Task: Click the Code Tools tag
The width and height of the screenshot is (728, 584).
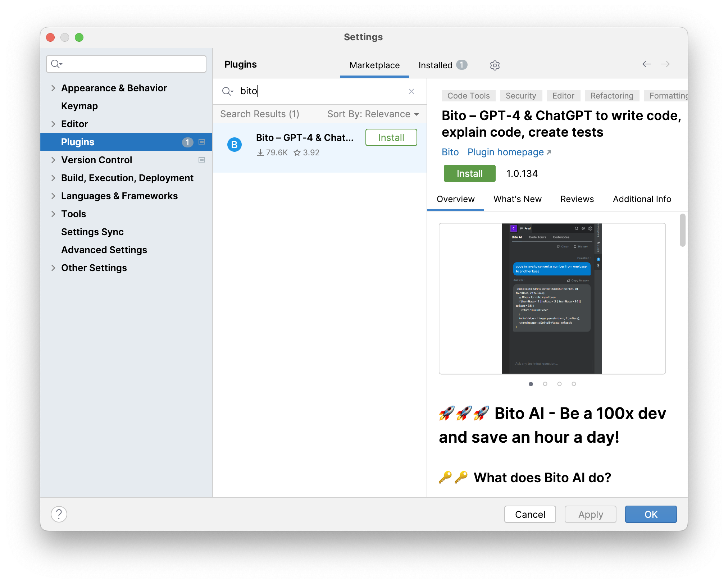Action: pyautogui.click(x=468, y=96)
